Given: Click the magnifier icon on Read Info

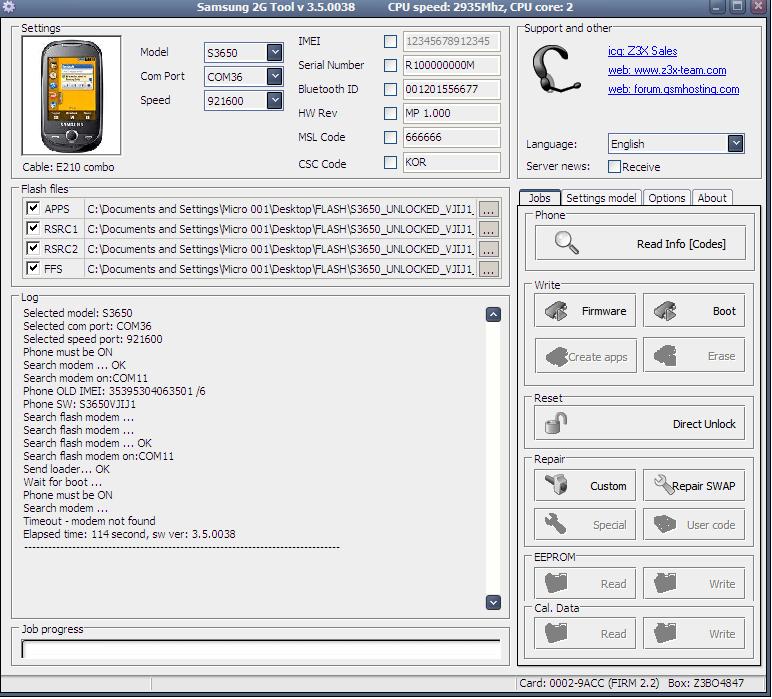Looking at the screenshot, I should click(x=566, y=243).
